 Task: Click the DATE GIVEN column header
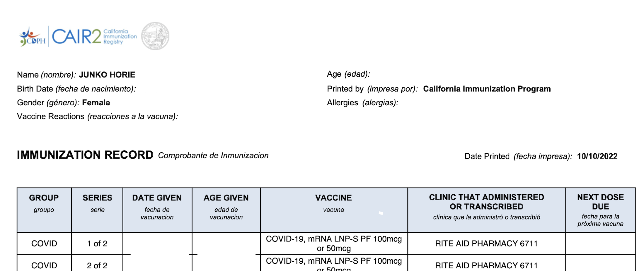(157, 198)
